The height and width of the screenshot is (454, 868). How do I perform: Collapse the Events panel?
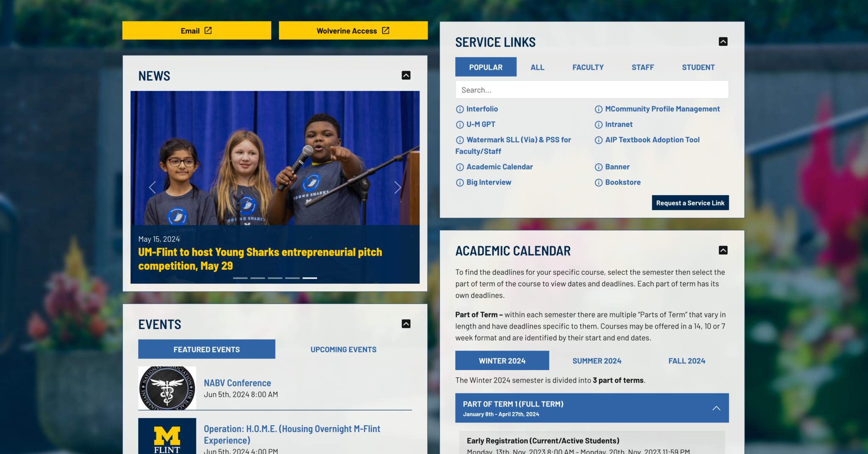pyautogui.click(x=406, y=324)
